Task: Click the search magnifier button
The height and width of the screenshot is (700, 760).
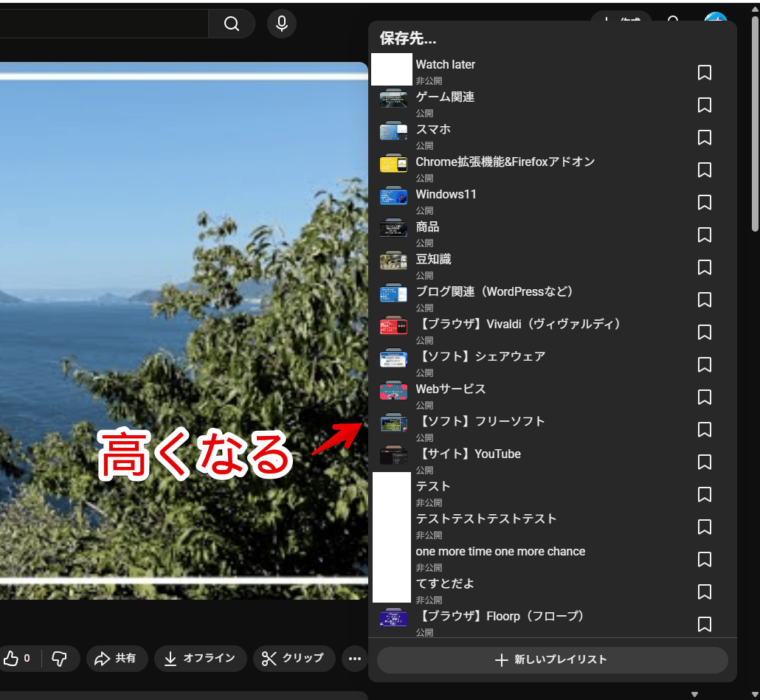Action: (232, 24)
